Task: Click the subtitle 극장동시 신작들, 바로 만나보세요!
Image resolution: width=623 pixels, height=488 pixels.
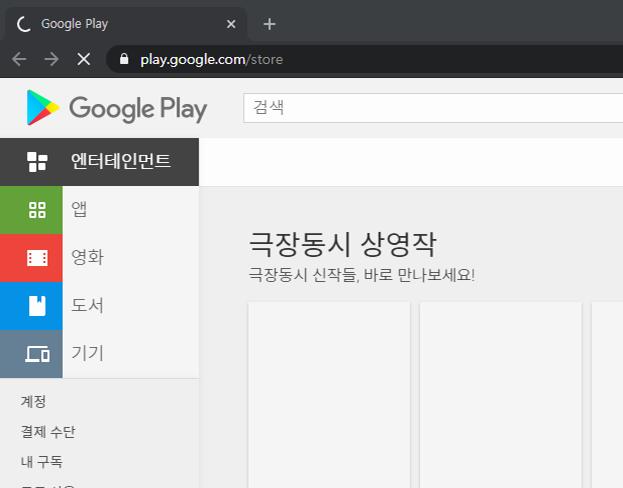Action: click(x=362, y=275)
